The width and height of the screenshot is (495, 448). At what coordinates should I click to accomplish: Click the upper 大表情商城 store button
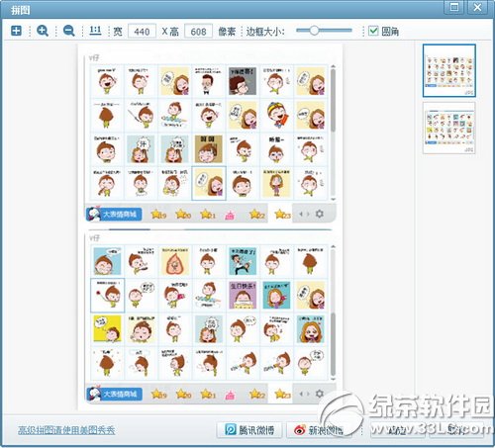coord(115,215)
